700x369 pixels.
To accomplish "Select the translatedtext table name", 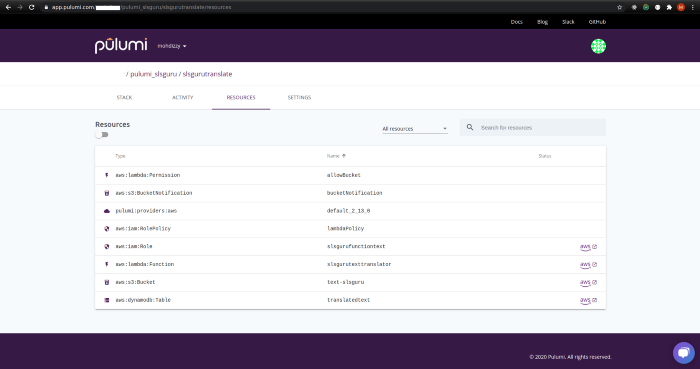I will pyautogui.click(x=348, y=300).
